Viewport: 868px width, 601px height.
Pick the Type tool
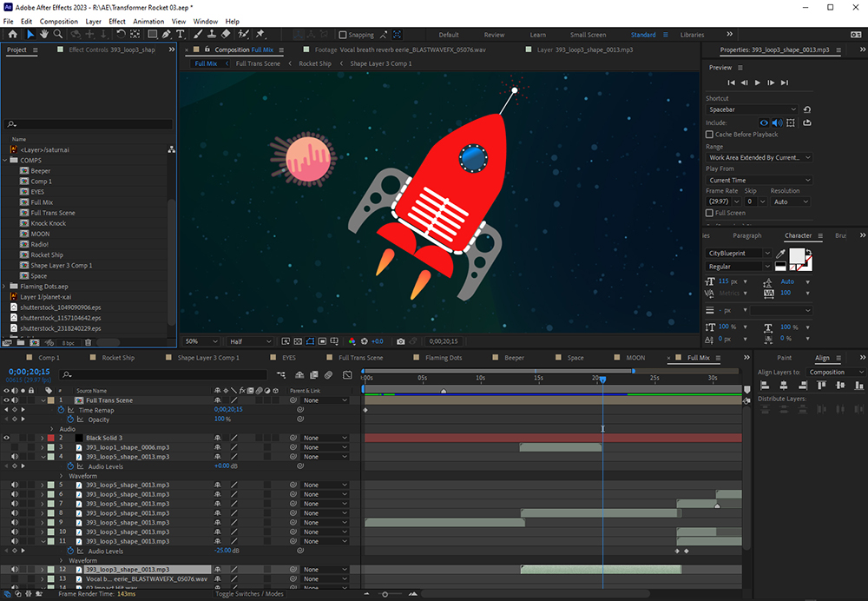point(181,35)
